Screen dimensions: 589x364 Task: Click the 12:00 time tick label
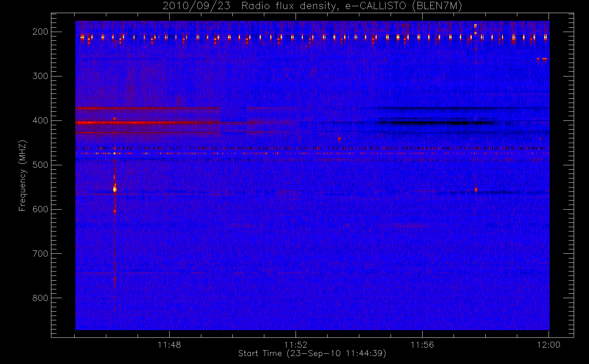(x=549, y=345)
